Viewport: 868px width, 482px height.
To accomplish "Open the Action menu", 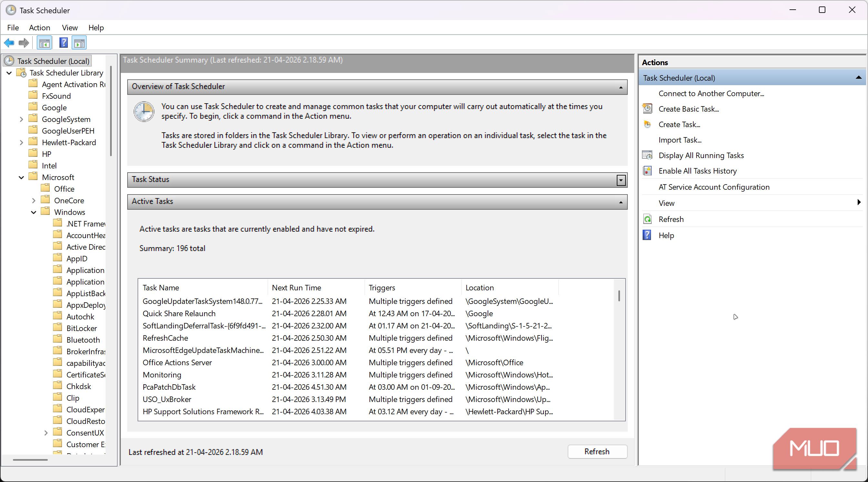I will point(39,28).
